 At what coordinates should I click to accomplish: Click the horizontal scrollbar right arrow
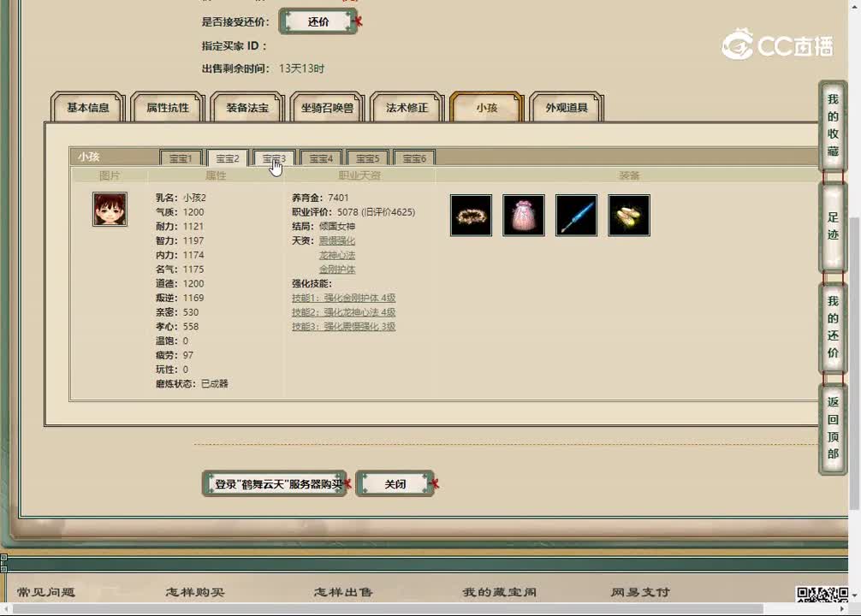(843, 609)
